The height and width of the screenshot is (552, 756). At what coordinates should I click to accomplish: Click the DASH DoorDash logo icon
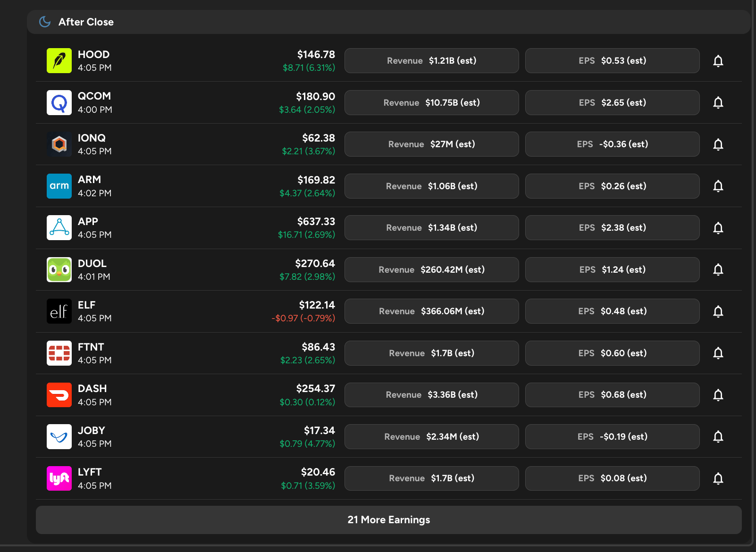59,395
